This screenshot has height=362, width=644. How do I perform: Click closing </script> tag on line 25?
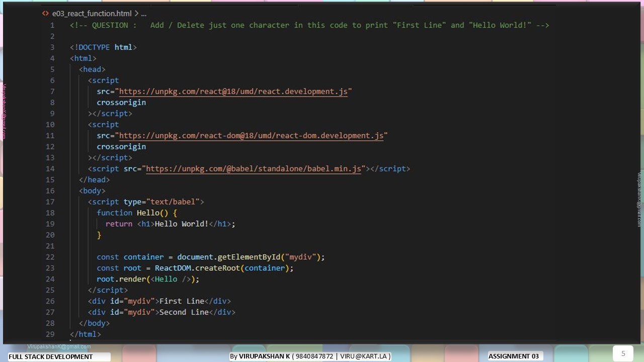coord(108,291)
